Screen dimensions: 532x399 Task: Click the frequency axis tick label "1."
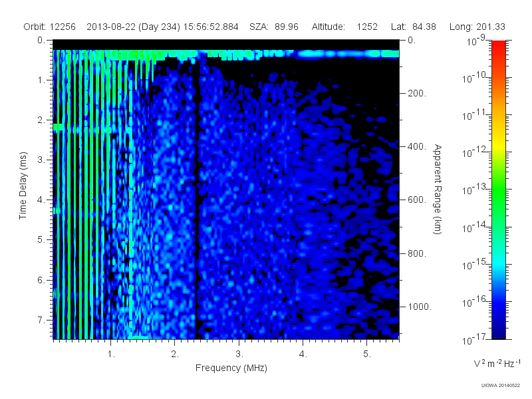coord(111,354)
